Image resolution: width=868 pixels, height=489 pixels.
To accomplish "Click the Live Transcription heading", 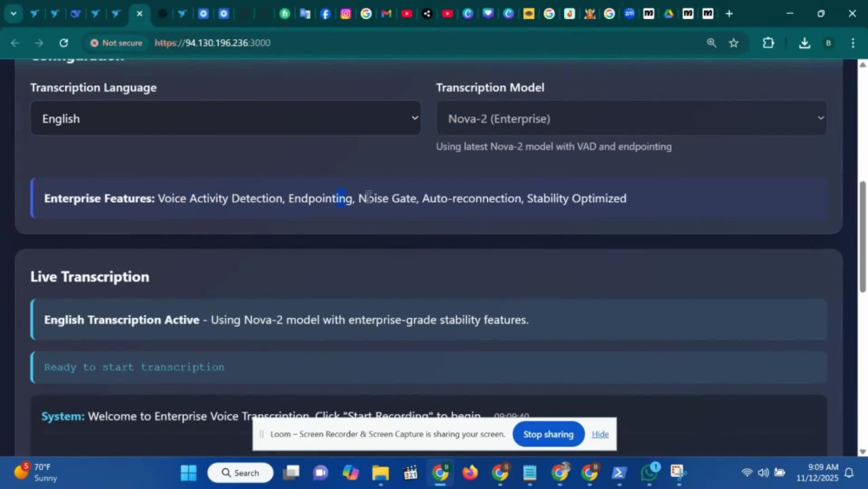I will pos(89,277).
